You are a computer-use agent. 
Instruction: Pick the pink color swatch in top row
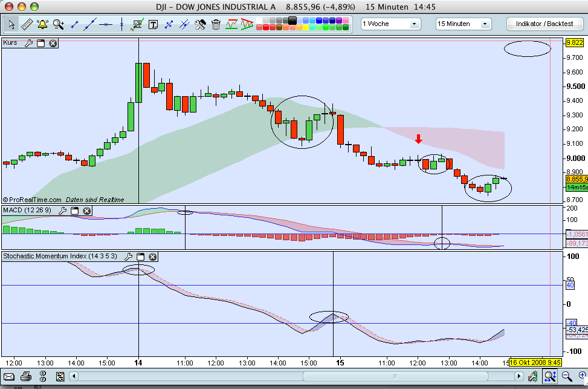point(346,21)
